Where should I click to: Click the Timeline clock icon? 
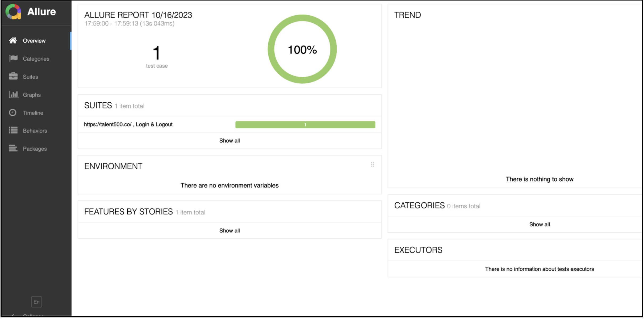click(13, 113)
